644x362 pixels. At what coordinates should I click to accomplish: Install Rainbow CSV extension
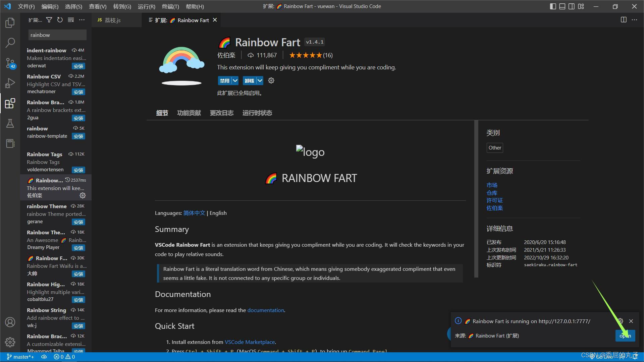coord(78,92)
